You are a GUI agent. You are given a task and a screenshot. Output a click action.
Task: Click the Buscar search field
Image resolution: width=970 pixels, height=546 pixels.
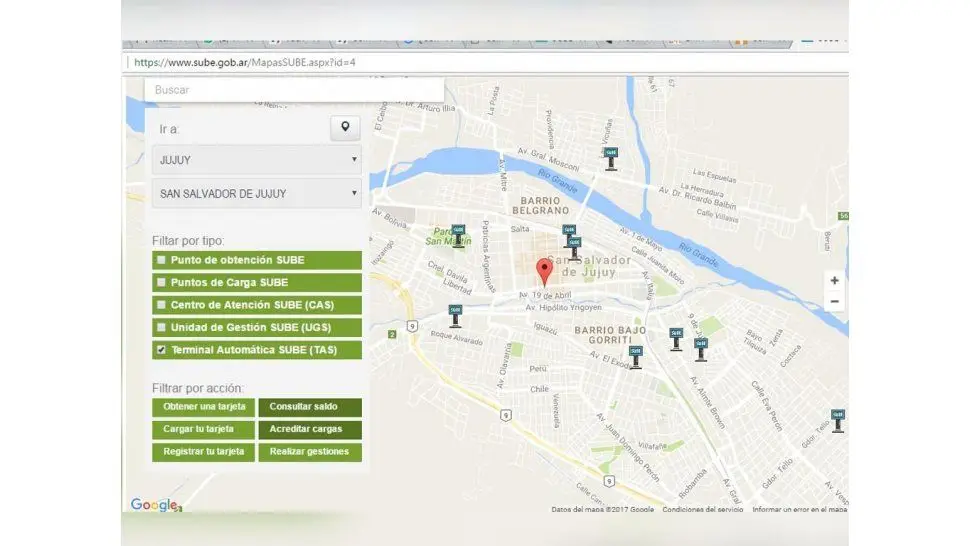point(294,90)
